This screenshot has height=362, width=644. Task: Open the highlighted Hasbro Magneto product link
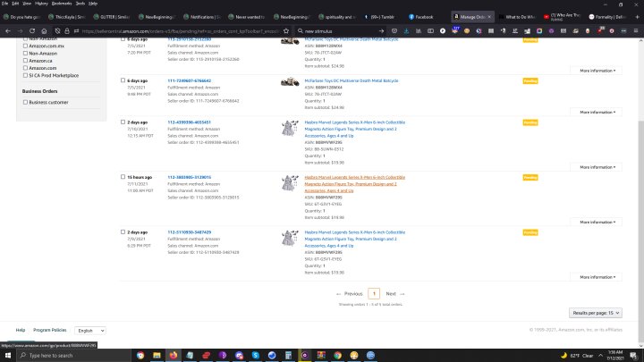click(x=354, y=184)
